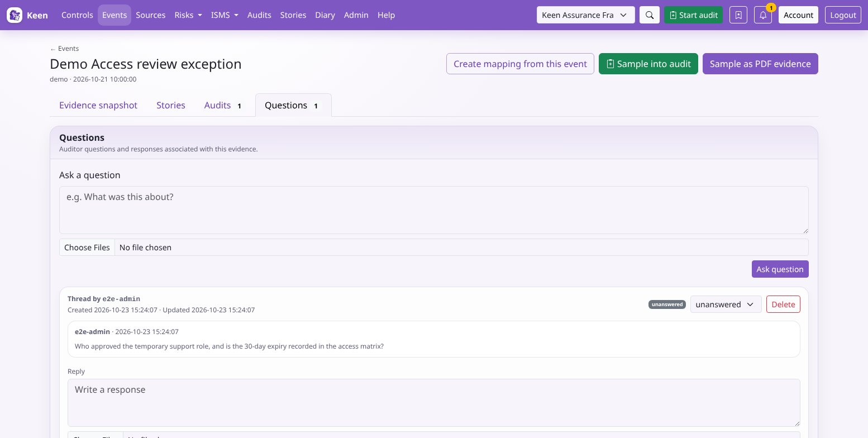Click the Ask question button
Screen dimensions: 868x438
point(780,269)
